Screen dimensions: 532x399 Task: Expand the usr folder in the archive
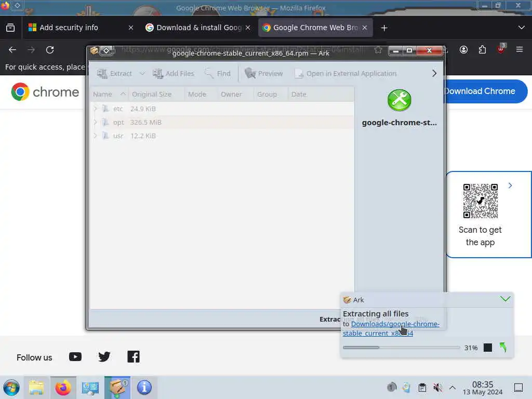96,136
